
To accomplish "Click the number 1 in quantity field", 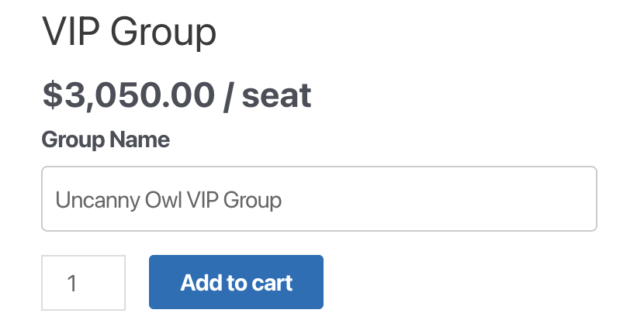I will (x=72, y=283).
